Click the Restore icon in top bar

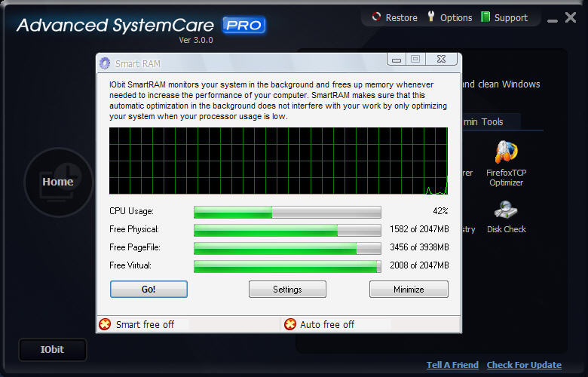[376, 17]
